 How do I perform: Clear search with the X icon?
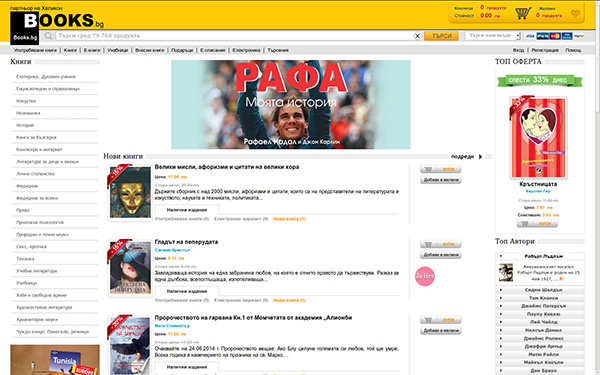[417, 36]
